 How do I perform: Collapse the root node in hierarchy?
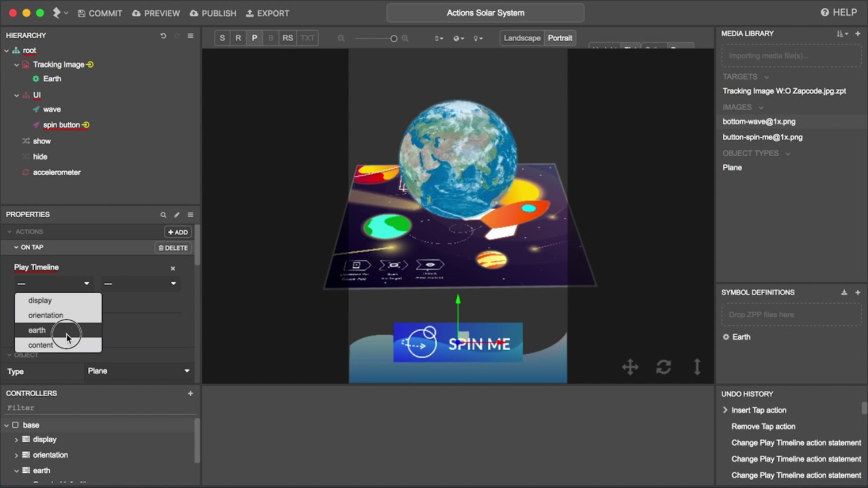coord(7,51)
